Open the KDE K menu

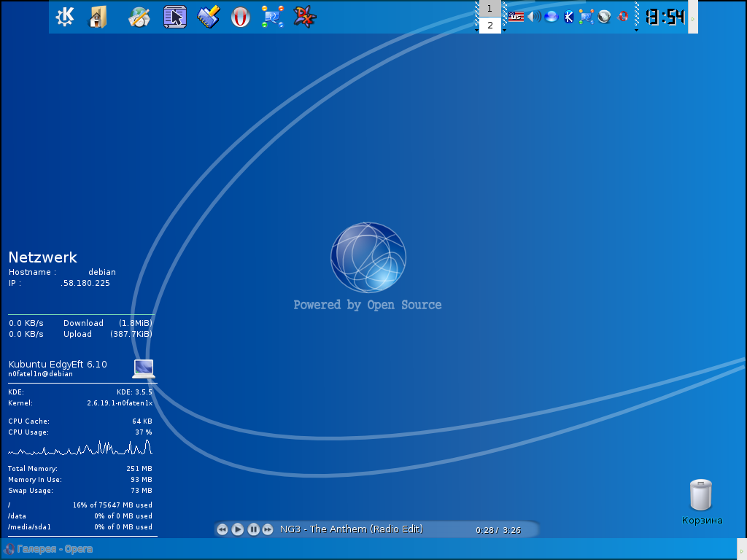65,16
